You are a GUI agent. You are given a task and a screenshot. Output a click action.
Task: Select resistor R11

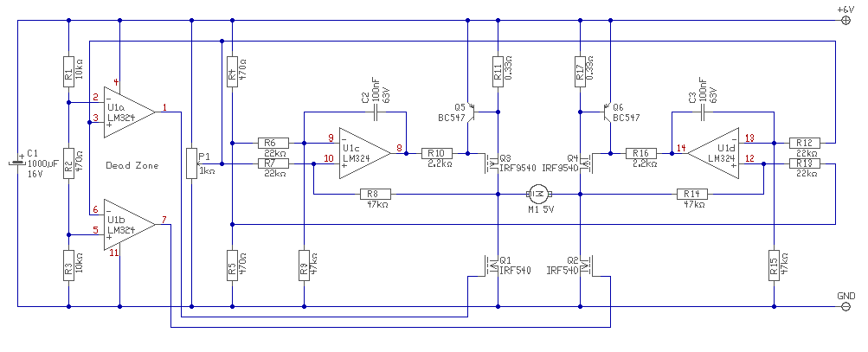point(498,72)
